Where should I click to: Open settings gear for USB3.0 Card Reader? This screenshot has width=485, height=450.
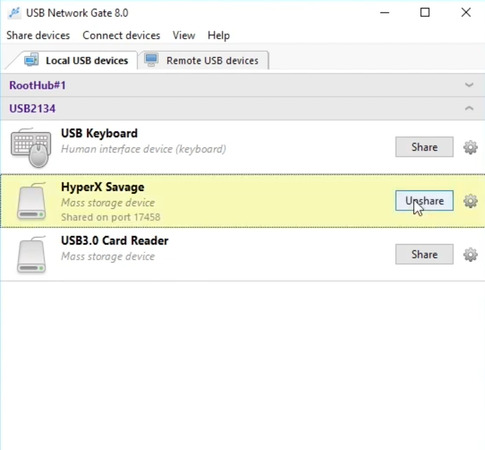tap(470, 255)
